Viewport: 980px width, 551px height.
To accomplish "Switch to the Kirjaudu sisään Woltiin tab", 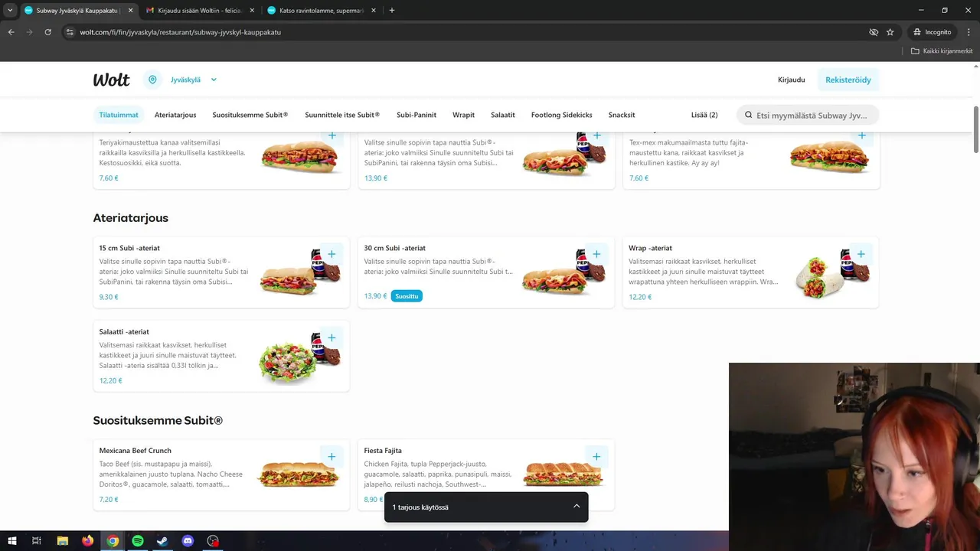I will click(x=199, y=11).
